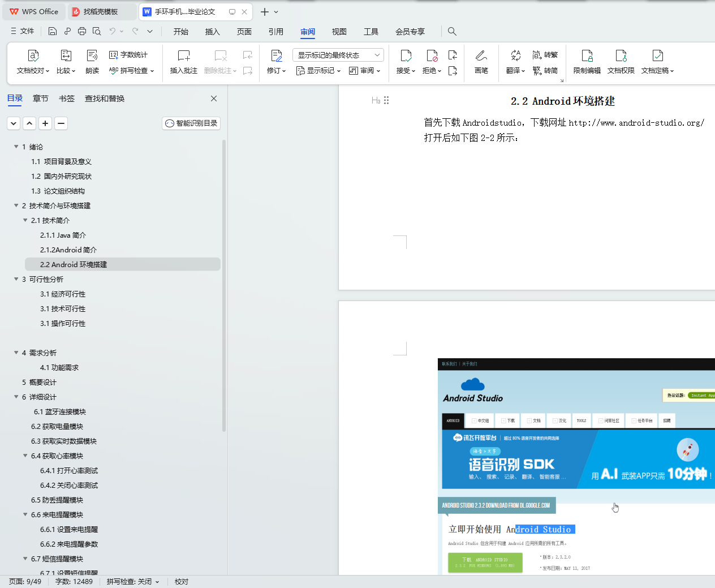Go to the next change icon
This screenshot has height=588, width=715.
(x=453, y=71)
